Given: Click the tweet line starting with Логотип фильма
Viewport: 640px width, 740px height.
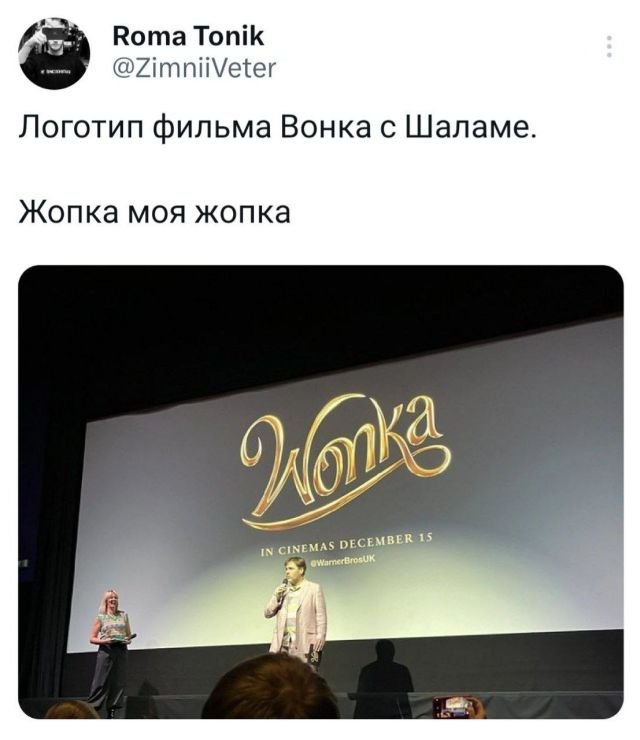Looking at the screenshot, I should (278, 129).
